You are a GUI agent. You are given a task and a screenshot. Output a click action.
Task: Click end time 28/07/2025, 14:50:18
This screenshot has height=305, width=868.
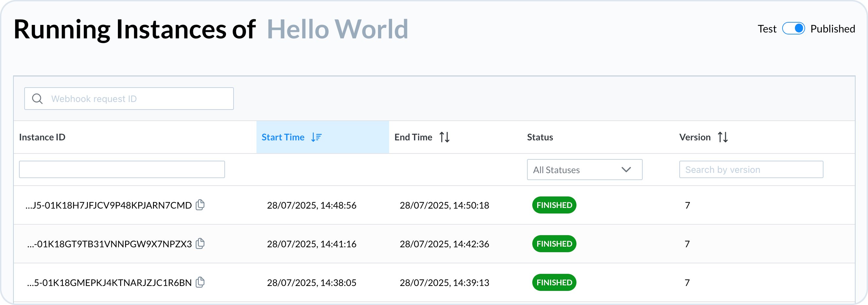coord(444,206)
